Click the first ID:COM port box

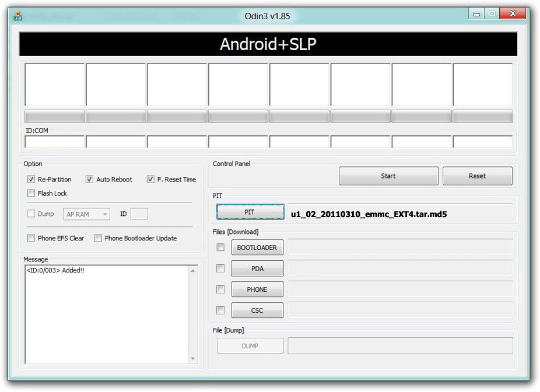(x=54, y=142)
